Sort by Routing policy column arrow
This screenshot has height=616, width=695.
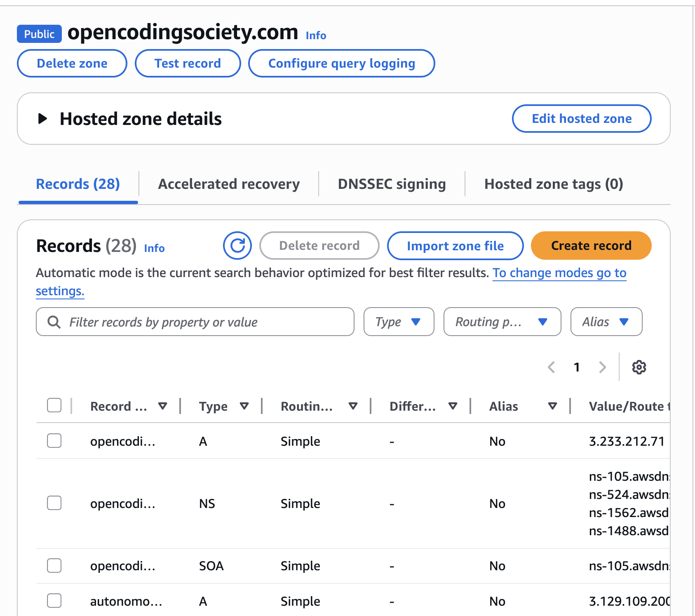point(353,406)
